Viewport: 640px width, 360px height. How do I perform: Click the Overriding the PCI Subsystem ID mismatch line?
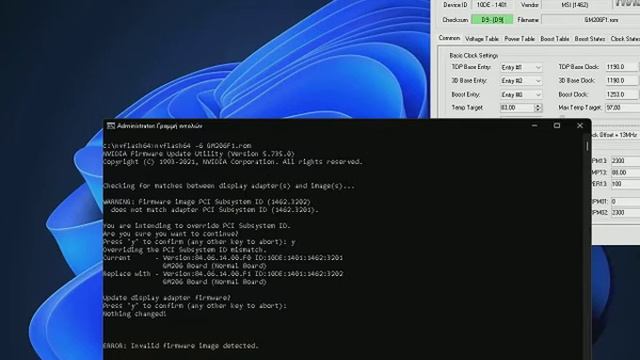(x=185, y=250)
